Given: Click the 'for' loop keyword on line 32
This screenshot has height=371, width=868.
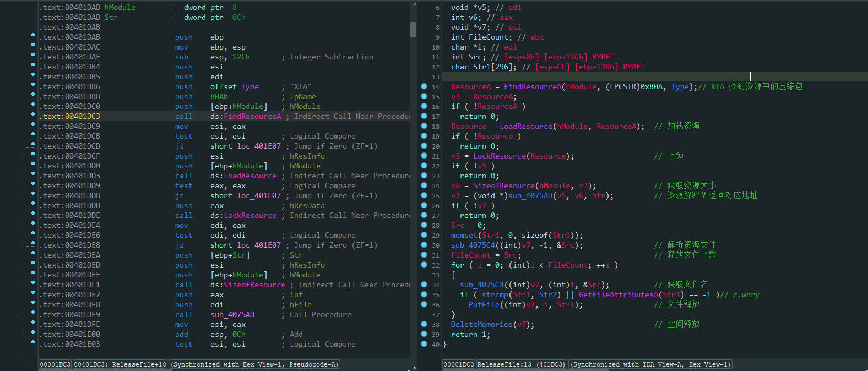Looking at the screenshot, I should [458, 265].
